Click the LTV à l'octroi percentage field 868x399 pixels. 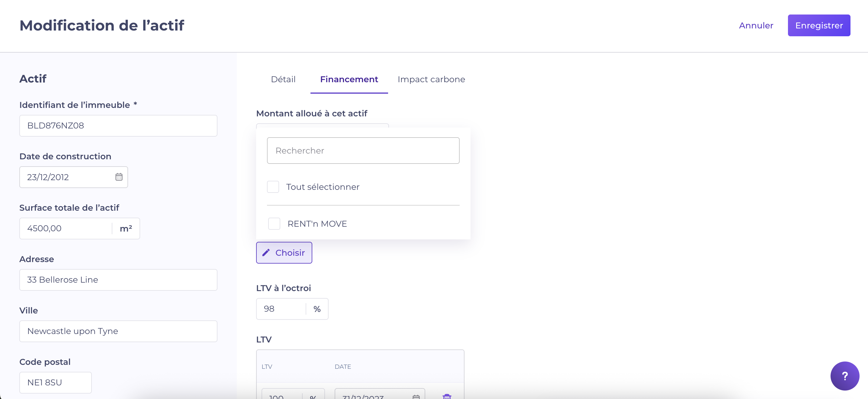coord(281,309)
